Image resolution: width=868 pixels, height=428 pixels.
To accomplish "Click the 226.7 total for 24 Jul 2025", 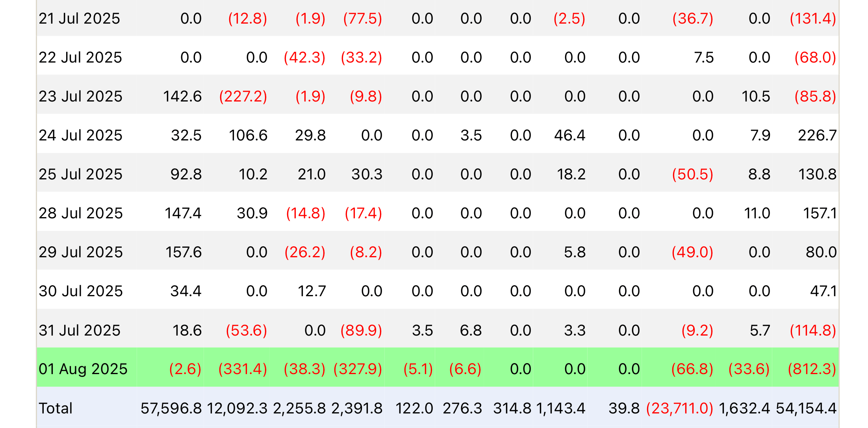I will [x=817, y=135].
